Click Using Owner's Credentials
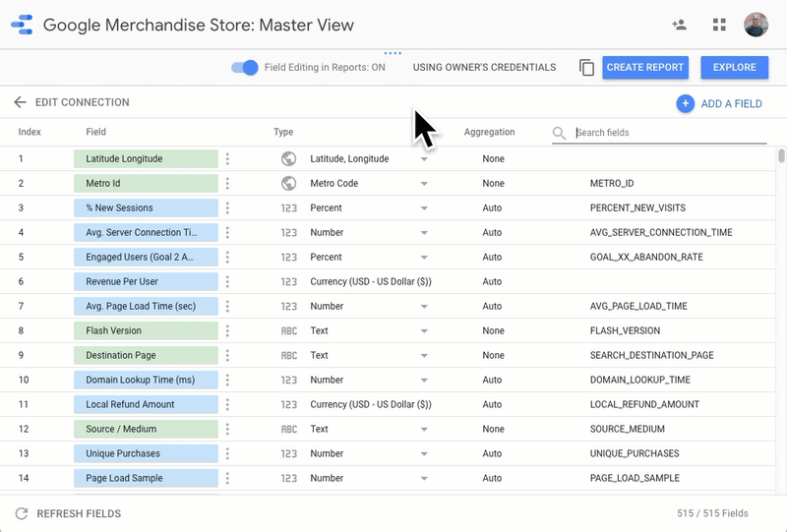The height and width of the screenshot is (532, 787). point(484,67)
